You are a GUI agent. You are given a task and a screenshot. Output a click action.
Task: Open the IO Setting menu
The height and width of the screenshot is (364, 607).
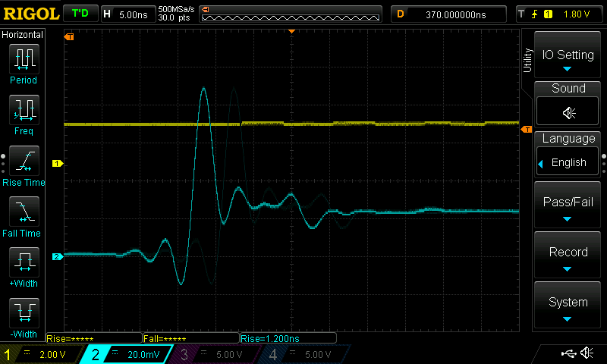tap(568, 55)
